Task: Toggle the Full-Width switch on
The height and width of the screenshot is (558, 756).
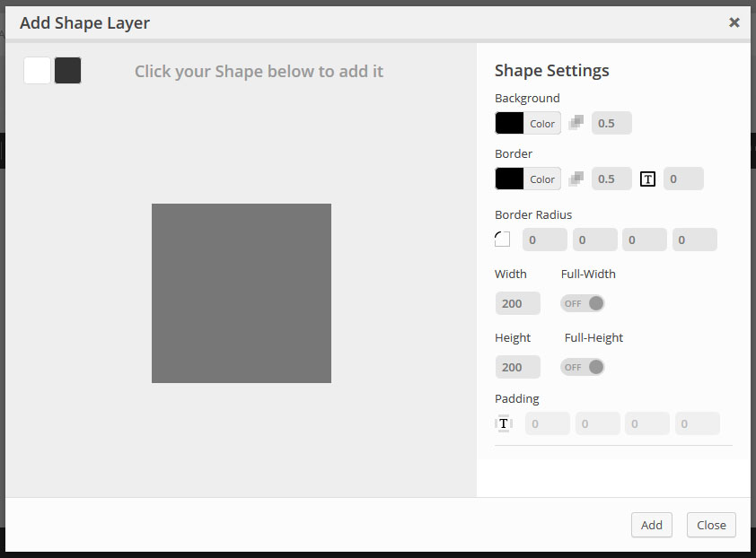Action: coord(582,303)
